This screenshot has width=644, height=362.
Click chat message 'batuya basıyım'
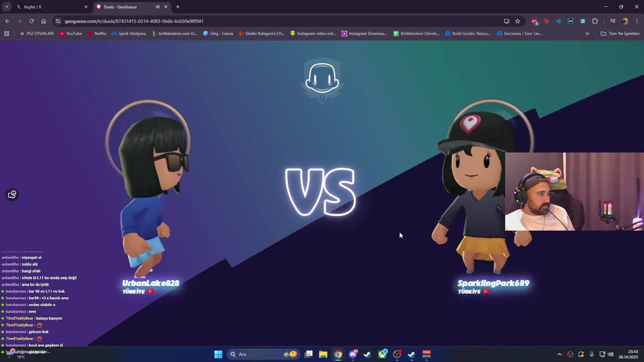click(x=49, y=318)
